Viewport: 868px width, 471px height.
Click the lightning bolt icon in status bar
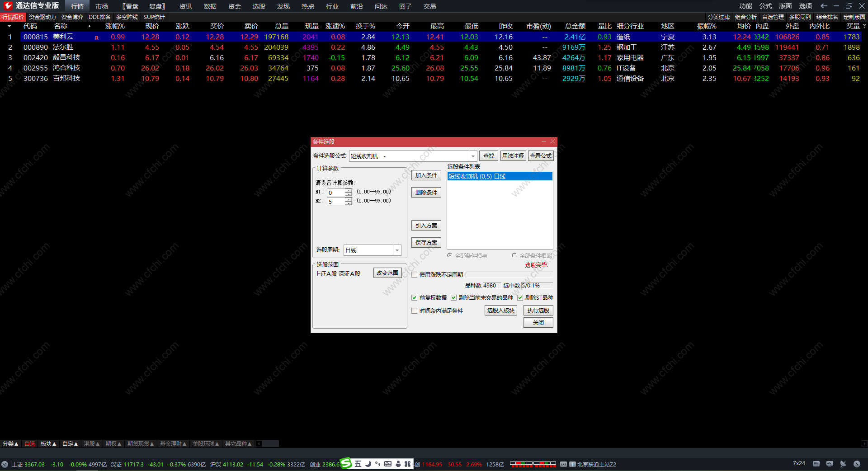coord(857,464)
